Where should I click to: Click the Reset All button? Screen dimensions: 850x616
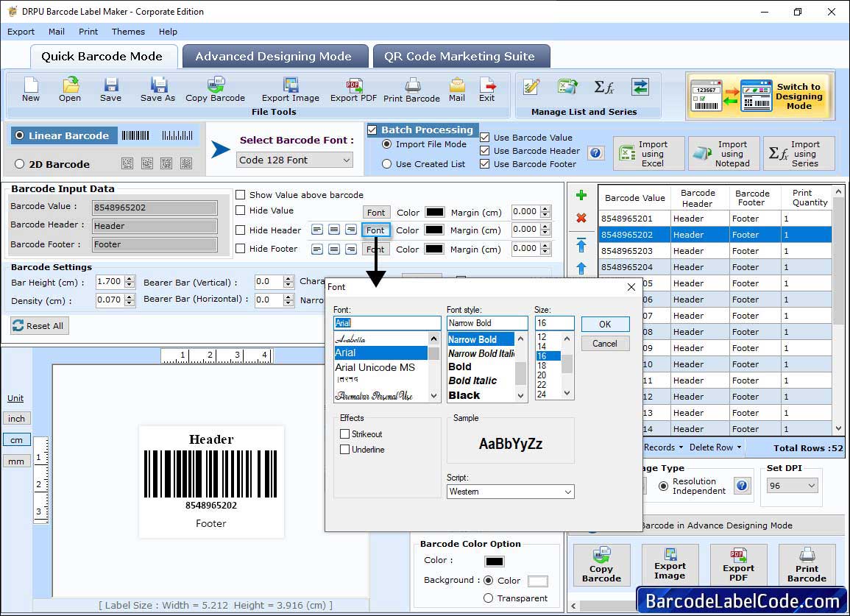click(x=40, y=326)
